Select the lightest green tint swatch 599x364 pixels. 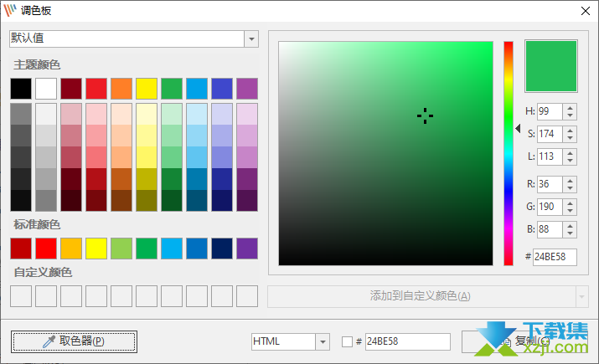[x=172, y=114]
